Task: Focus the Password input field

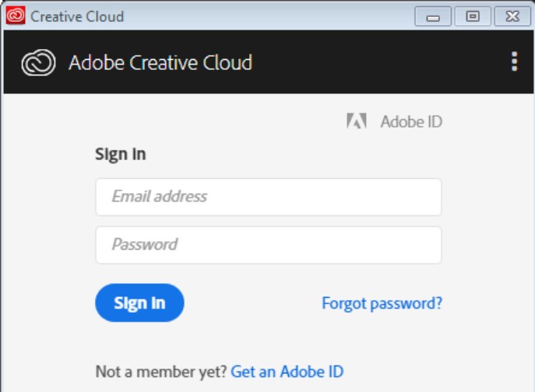Action: pyautogui.click(x=268, y=245)
